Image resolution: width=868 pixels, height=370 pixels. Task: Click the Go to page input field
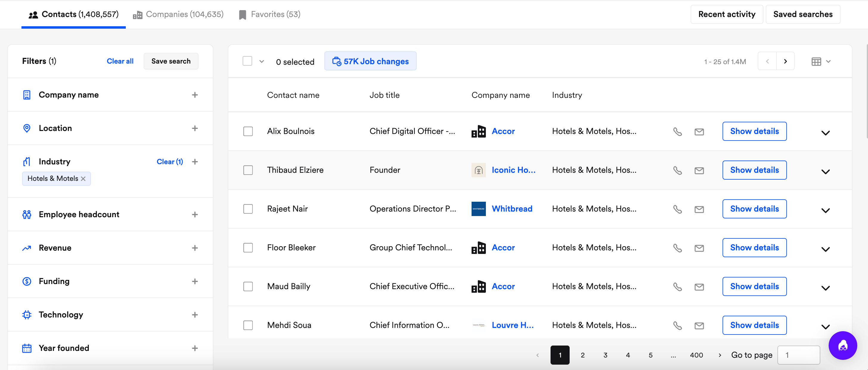[x=798, y=355]
